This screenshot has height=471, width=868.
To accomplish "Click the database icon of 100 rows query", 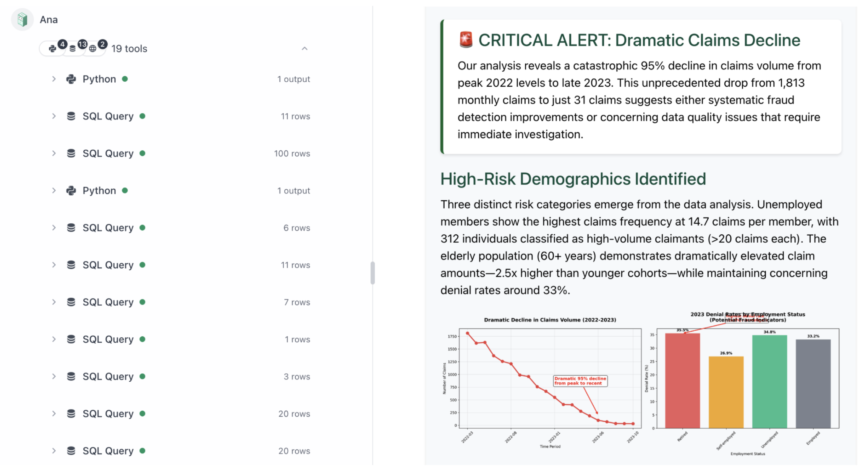I will (71, 153).
